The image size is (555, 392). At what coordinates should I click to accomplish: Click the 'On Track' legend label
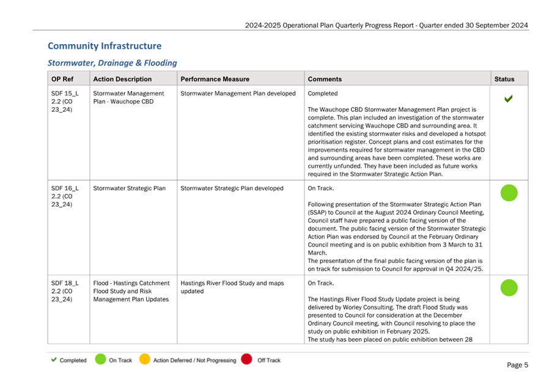click(120, 360)
